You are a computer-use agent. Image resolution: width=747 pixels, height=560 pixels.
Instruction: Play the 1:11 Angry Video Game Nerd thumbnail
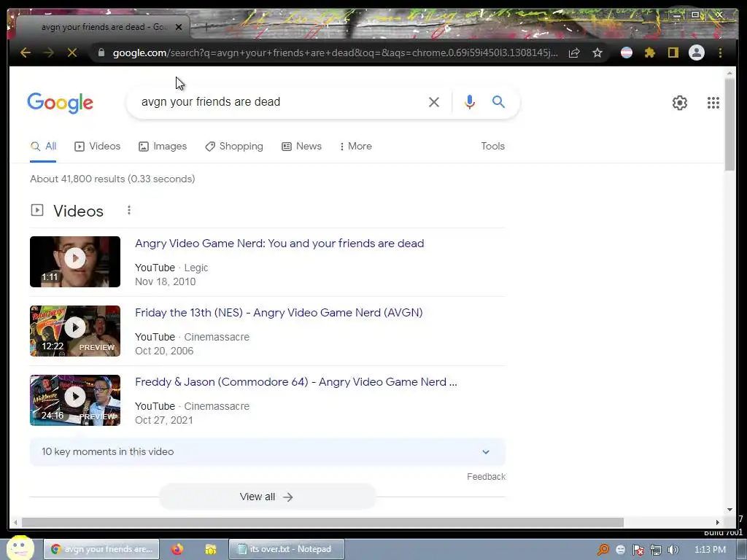[75, 262]
